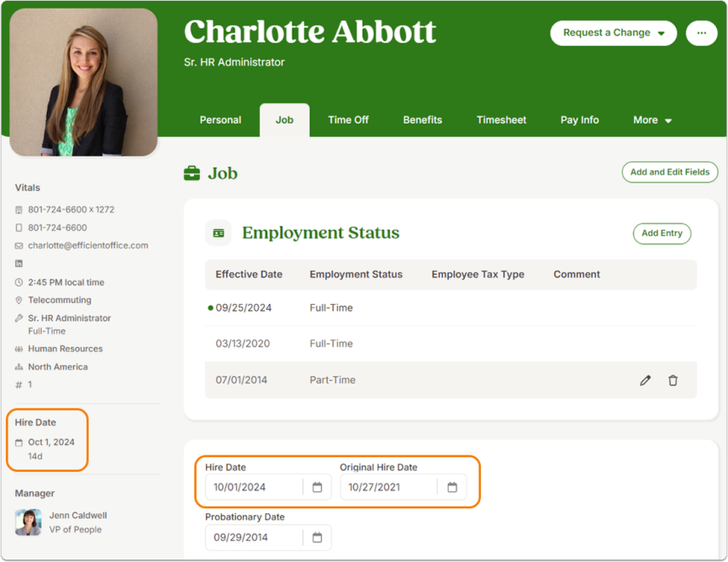728x562 pixels.
Task: Open the calendar picker for Original Hire Date
Action: pyautogui.click(x=452, y=487)
